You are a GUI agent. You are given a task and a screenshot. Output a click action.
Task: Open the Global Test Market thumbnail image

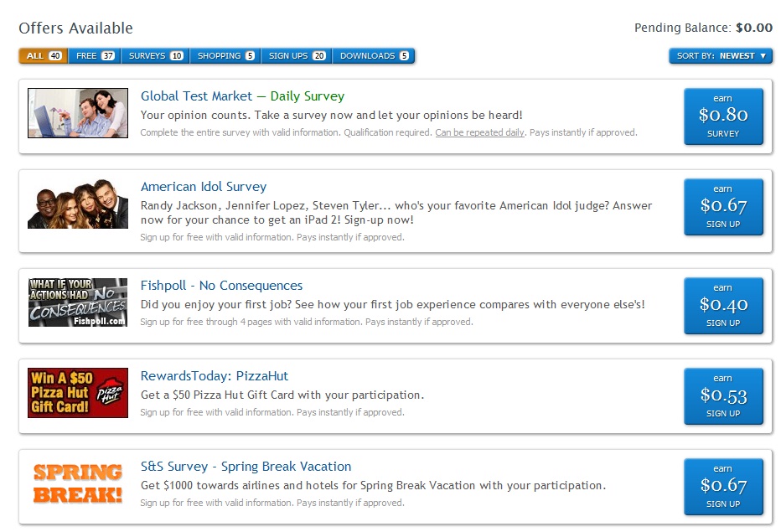pos(78,113)
